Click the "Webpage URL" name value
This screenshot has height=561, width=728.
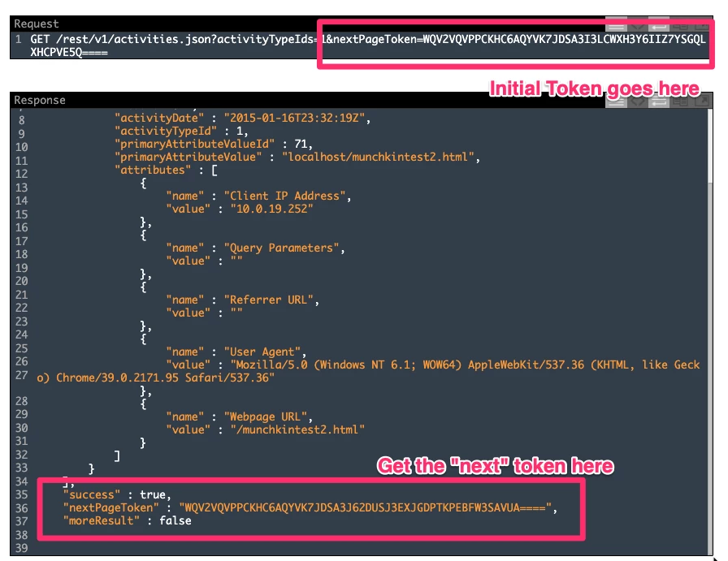point(266,416)
